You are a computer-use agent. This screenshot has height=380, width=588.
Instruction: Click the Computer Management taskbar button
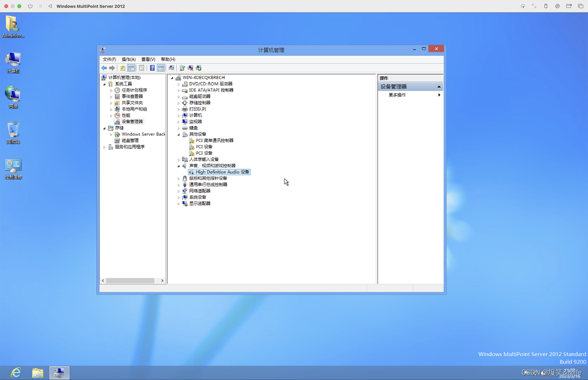point(60,373)
